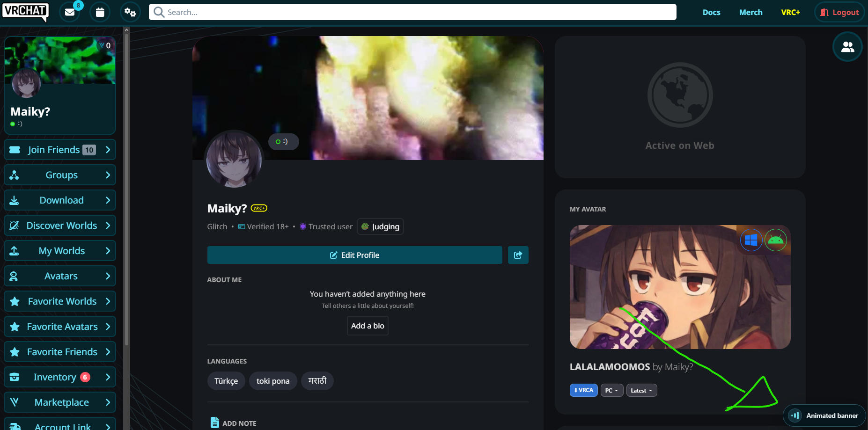Open the messages envelope icon
This screenshot has height=430, width=868.
(70, 12)
